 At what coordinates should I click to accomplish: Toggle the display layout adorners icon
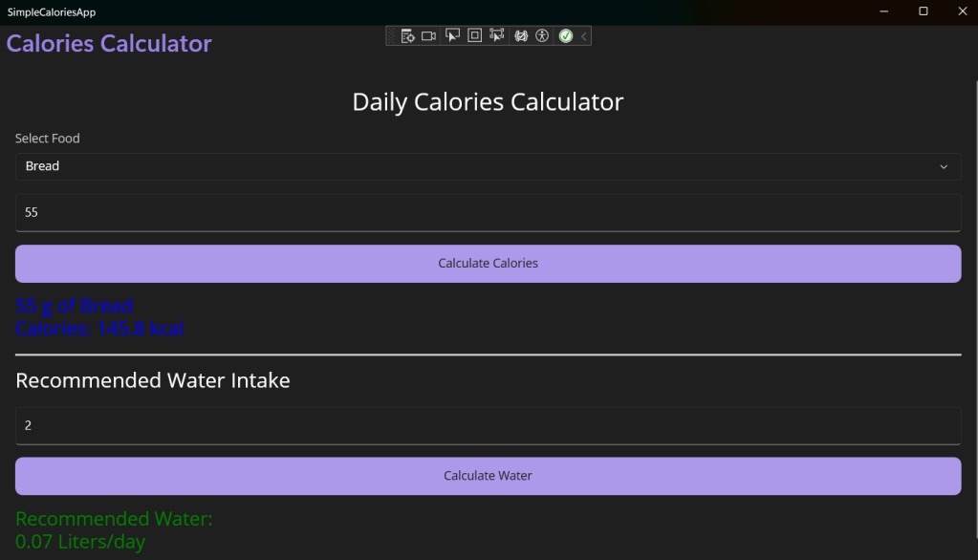click(x=474, y=35)
